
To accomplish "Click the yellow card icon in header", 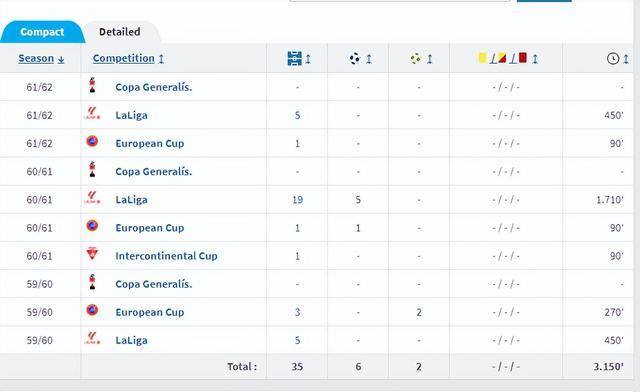I will pos(482,58).
